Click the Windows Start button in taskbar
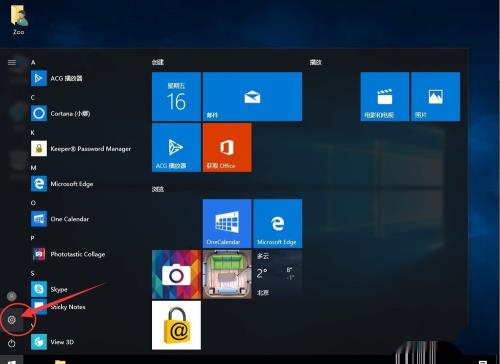This screenshot has width=500, height=364. tap(12, 360)
